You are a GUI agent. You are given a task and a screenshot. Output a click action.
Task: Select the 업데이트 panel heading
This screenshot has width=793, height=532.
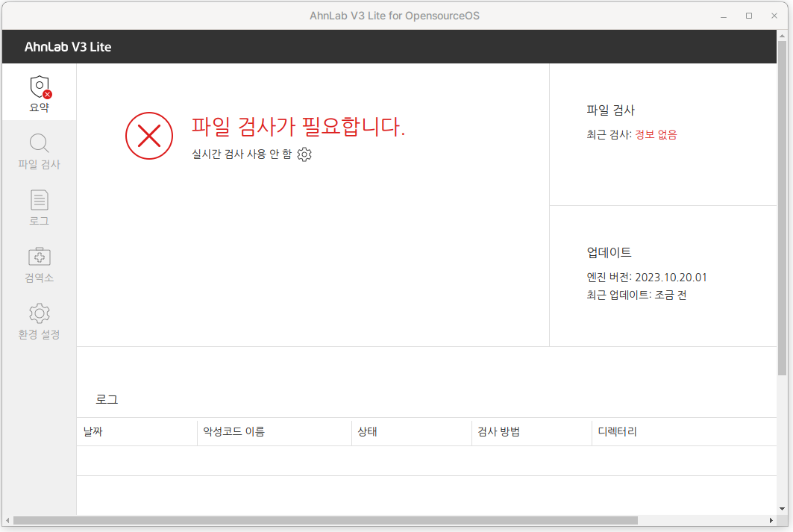[609, 252]
